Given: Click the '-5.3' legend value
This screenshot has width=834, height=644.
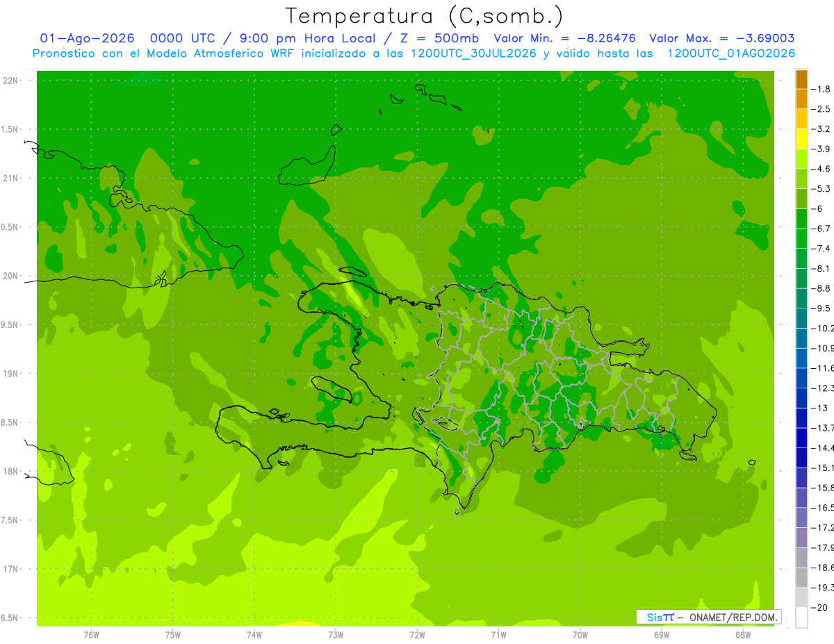Looking at the screenshot, I should tap(821, 189).
